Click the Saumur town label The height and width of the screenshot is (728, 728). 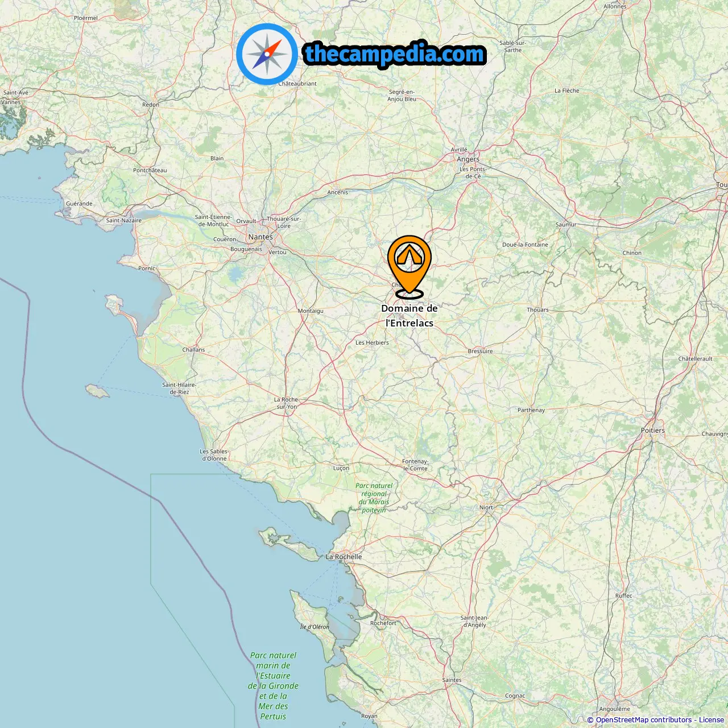click(566, 224)
